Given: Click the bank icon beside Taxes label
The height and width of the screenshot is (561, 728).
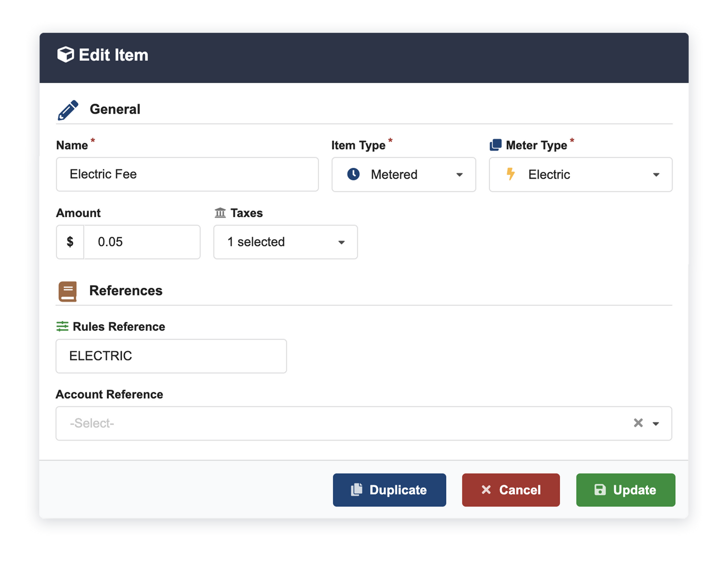Looking at the screenshot, I should pos(220,213).
